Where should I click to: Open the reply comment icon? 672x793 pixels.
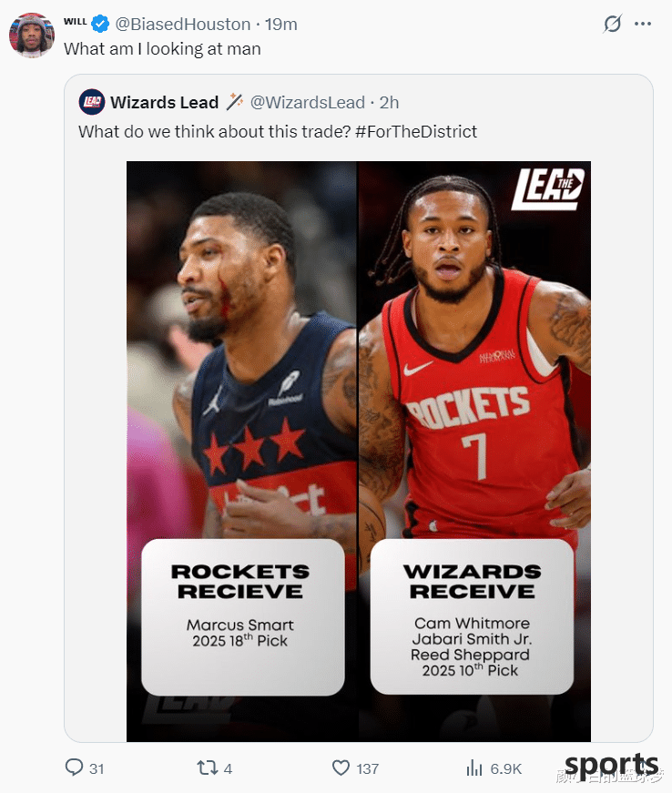point(74,768)
